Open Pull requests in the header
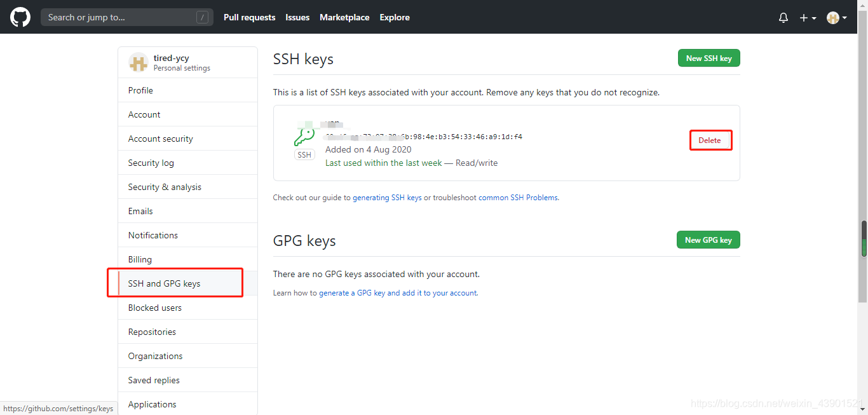Viewport: 868px width, 415px height. click(250, 17)
